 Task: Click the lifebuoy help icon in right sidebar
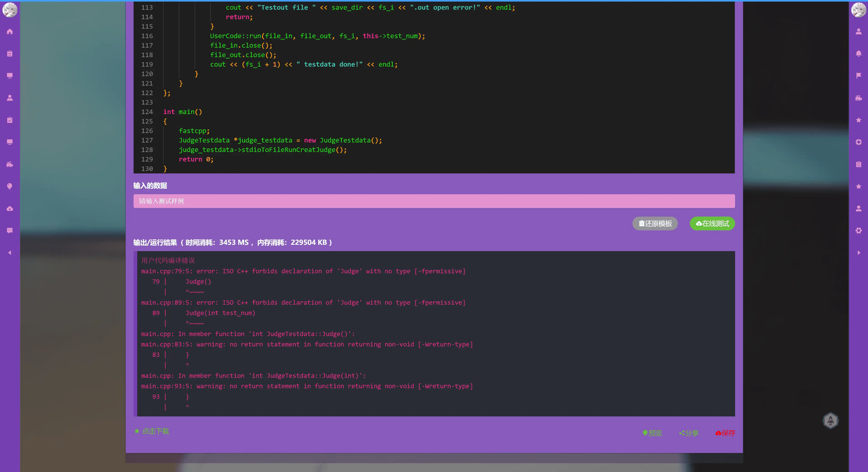(x=858, y=142)
